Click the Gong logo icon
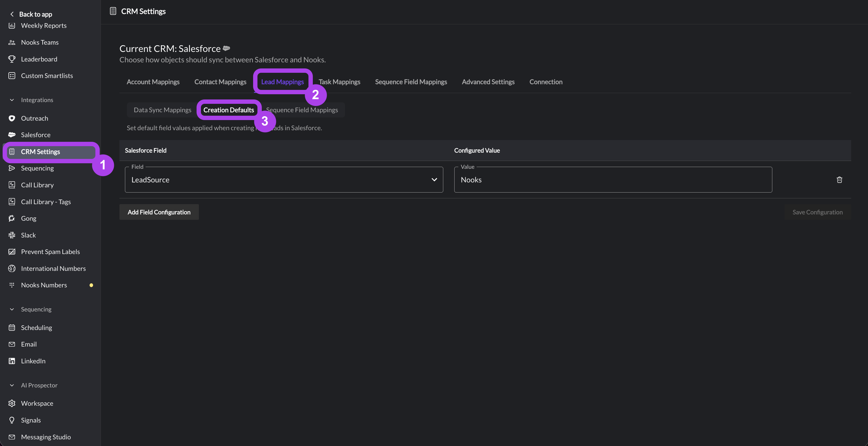 [x=12, y=218]
